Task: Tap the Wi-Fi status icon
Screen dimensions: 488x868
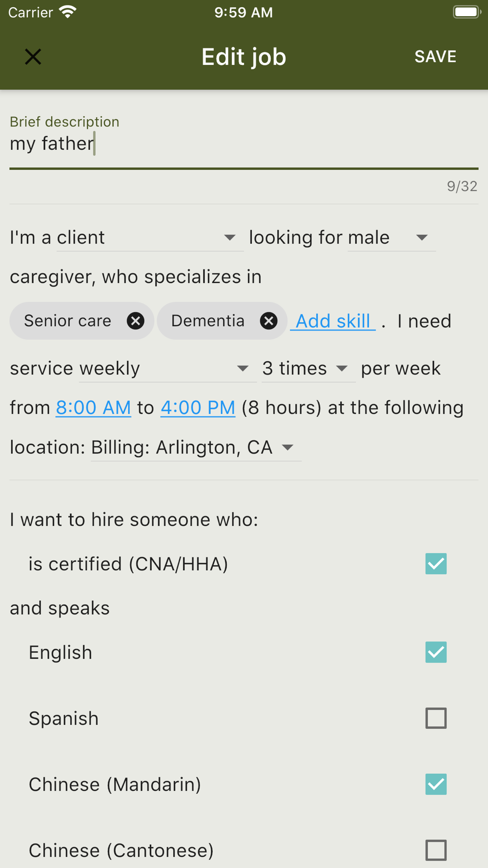Action: click(x=68, y=12)
